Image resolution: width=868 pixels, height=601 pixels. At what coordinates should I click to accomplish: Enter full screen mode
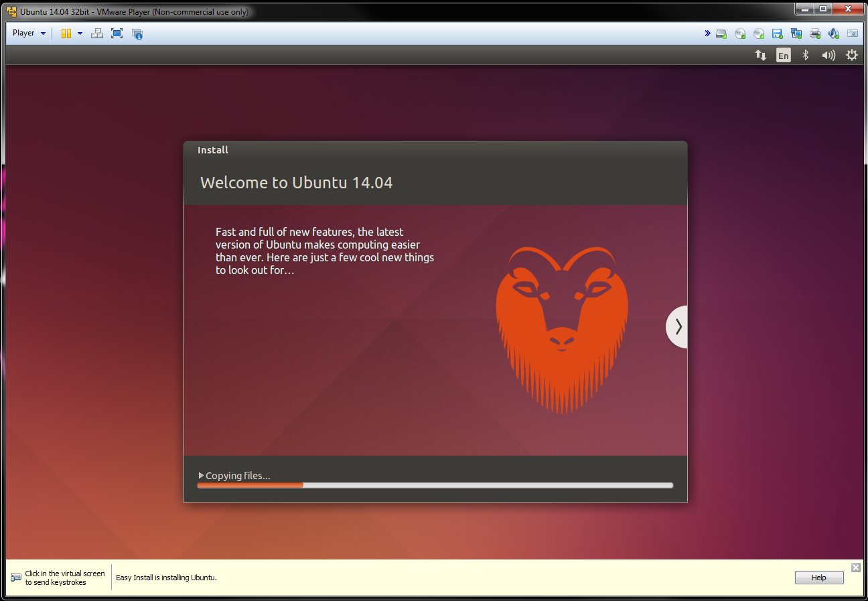tap(117, 34)
